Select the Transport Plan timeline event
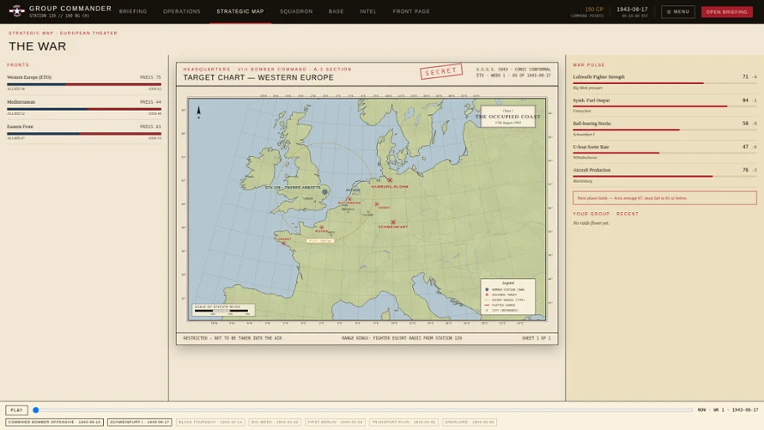This screenshot has height=430, width=764. click(404, 422)
